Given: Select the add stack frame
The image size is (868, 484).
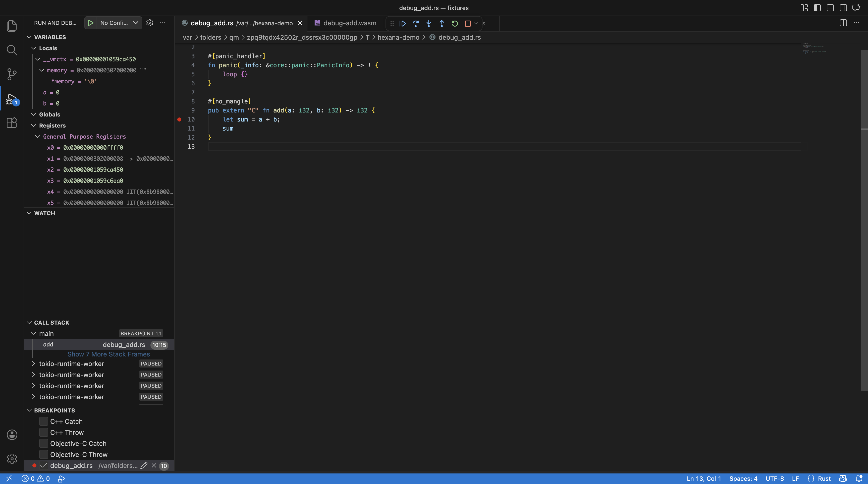Looking at the screenshot, I should [x=99, y=345].
